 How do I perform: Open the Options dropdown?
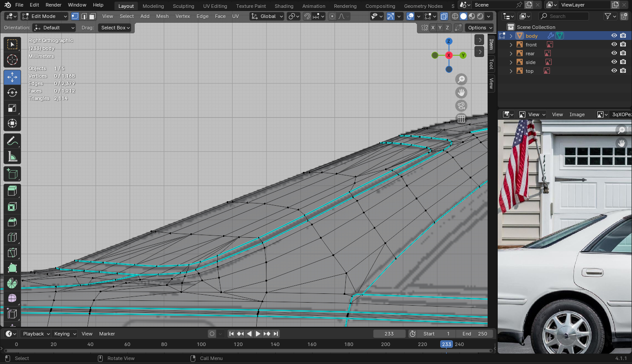(x=480, y=28)
